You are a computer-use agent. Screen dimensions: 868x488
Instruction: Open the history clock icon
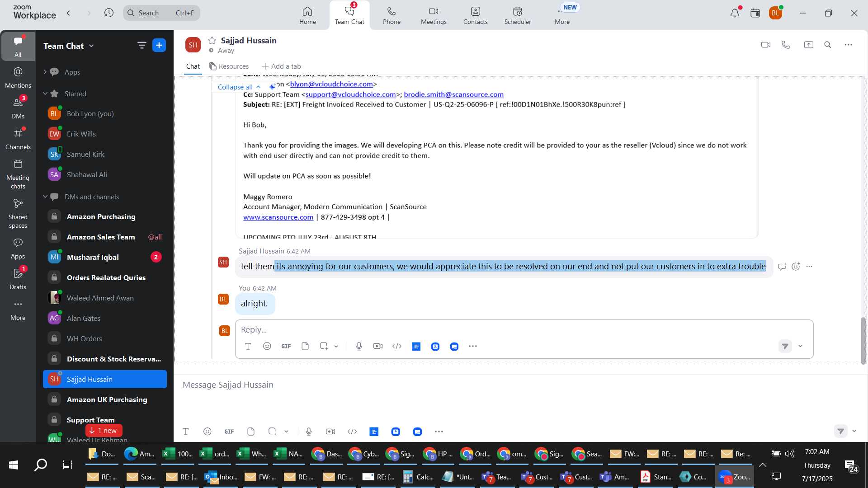(x=108, y=13)
